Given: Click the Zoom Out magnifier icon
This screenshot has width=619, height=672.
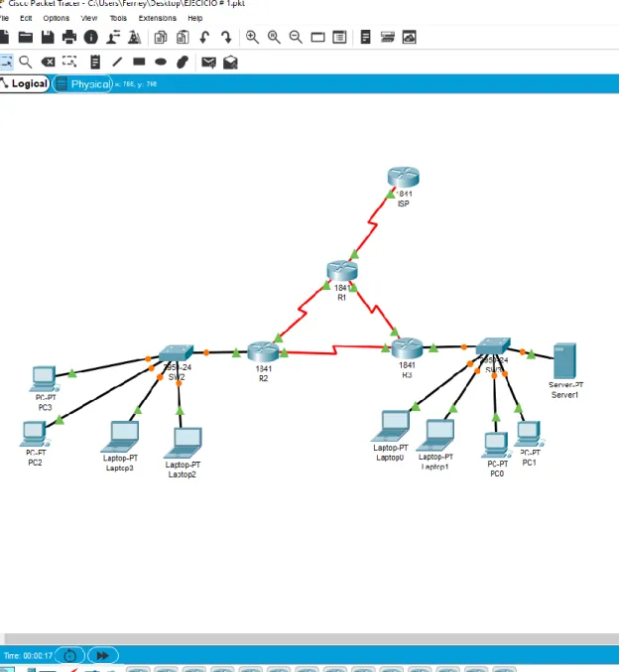Looking at the screenshot, I should pyautogui.click(x=296, y=38).
